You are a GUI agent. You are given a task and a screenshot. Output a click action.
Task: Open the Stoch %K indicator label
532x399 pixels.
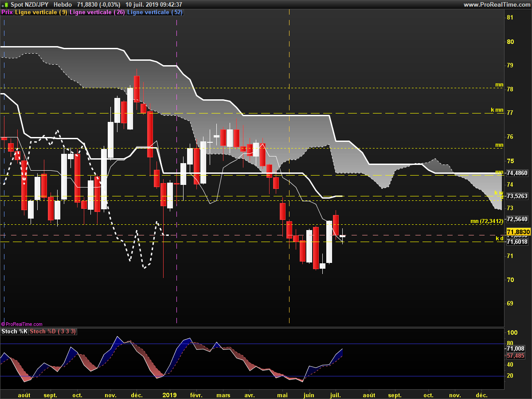pos(15,332)
